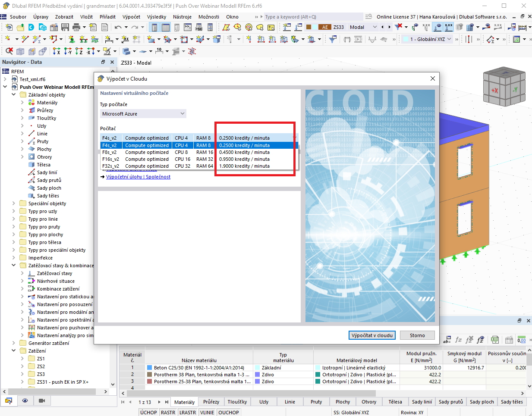Expand the Test_xml.rf6 model node

click(x=5, y=79)
